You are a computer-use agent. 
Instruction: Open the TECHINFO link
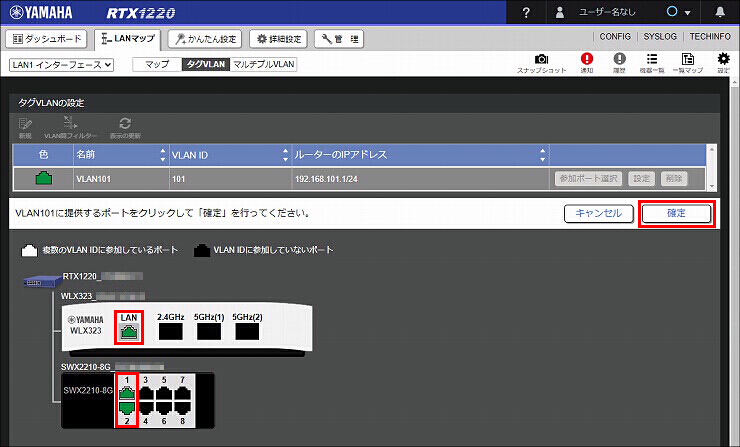click(x=710, y=36)
